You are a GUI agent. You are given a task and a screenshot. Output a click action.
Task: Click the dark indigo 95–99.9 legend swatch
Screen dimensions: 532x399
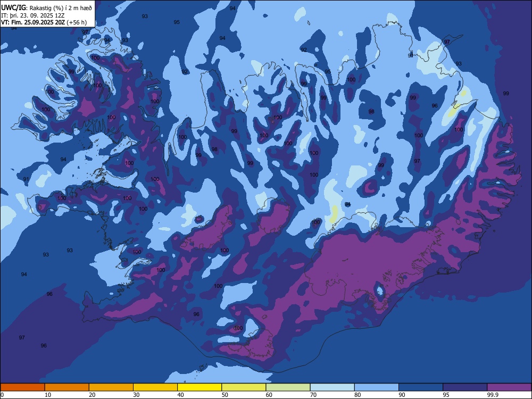click(465, 387)
